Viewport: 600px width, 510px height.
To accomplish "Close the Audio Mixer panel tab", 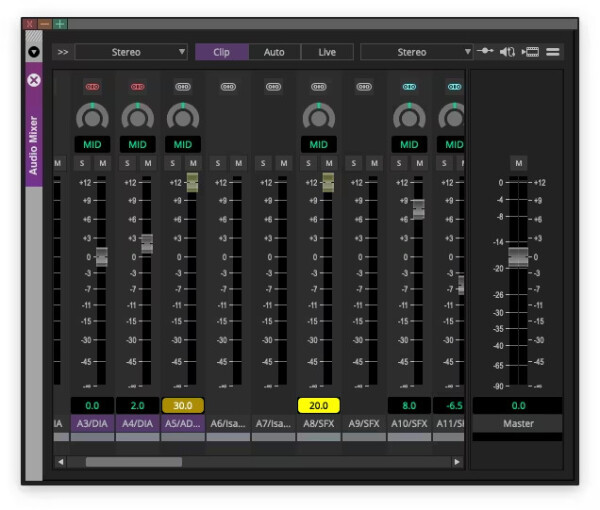I will (34, 80).
